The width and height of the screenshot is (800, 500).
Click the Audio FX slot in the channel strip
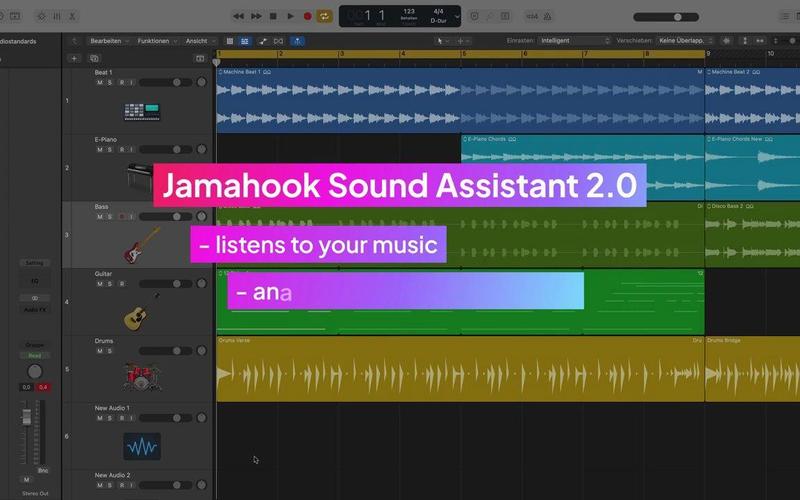(35, 310)
